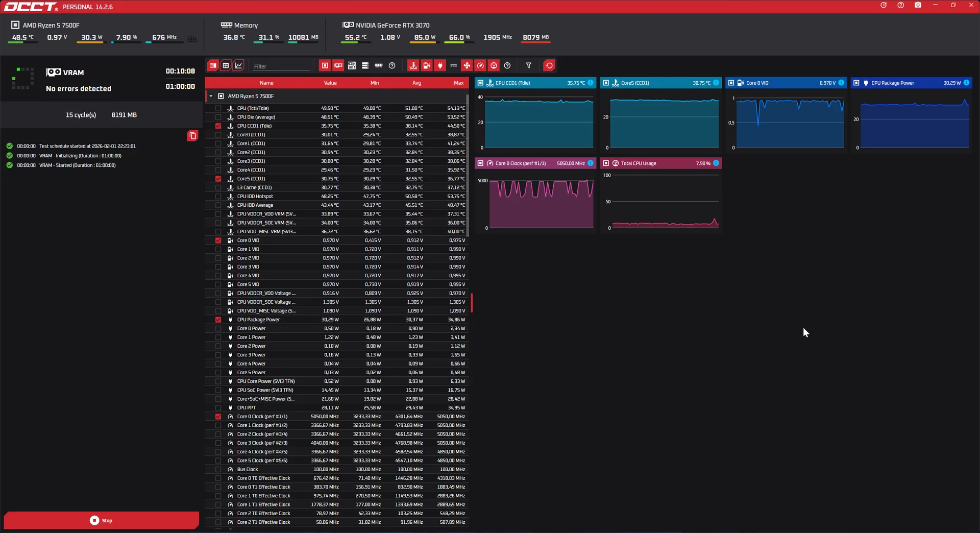Uncheck the Core5 (CCD1) checkbox
Viewport: 980px width, 533px height.
[x=218, y=179]
